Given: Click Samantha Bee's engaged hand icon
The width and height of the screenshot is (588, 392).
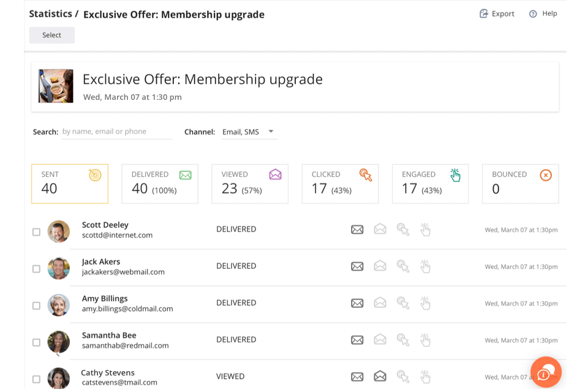Looking at the screenshot, I should pos(425,339).
